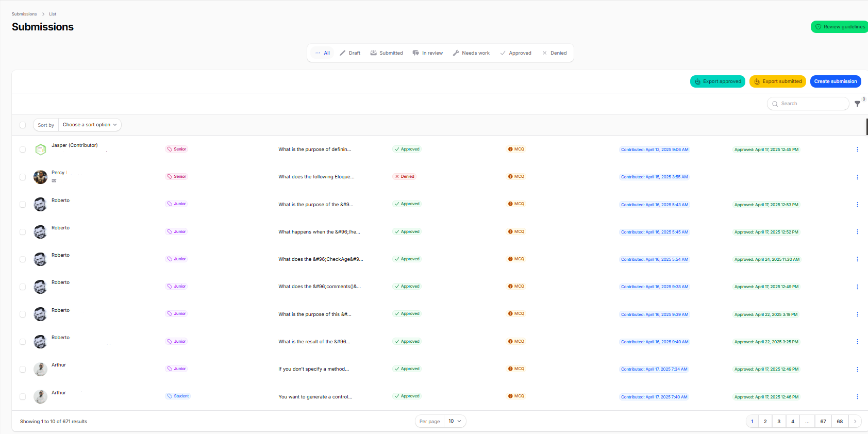Jump to page 67
Screen dimensions: 868x434
click(x=823, y=421)
